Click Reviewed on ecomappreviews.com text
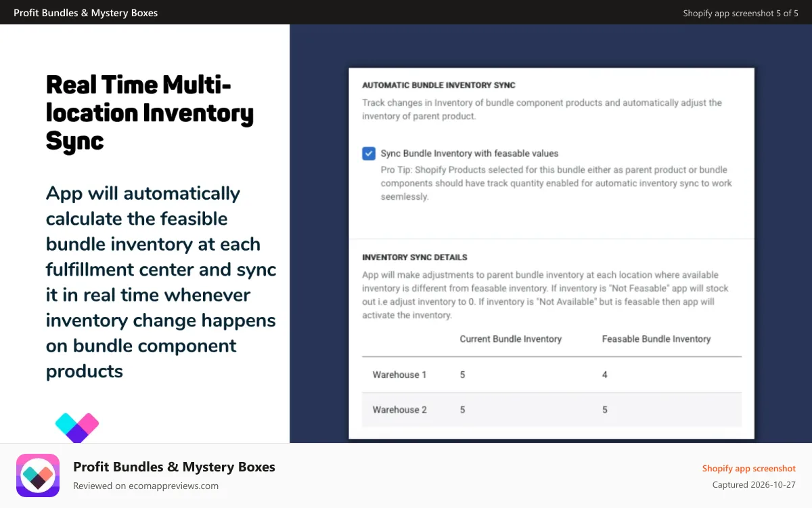Viewport: 812px width, 508px height. 145,486
